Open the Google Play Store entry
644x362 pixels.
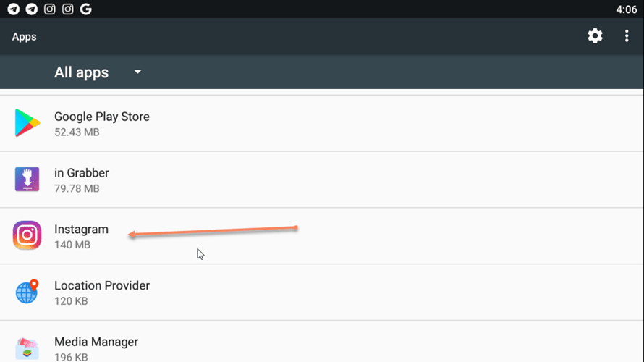pos(322,123)
